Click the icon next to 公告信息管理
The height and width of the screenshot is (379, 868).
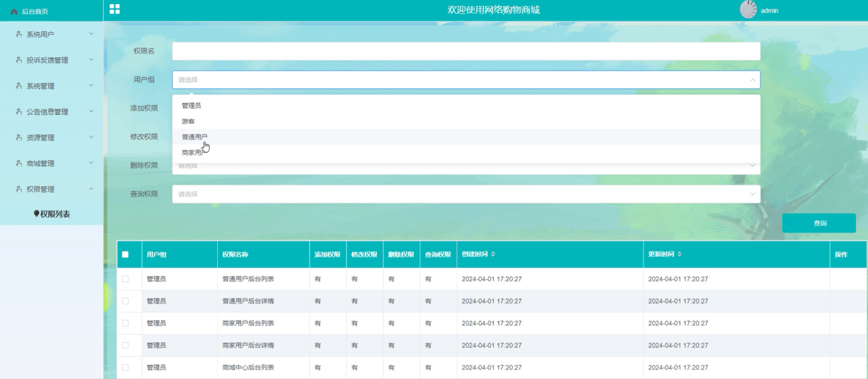coord(19,112)
